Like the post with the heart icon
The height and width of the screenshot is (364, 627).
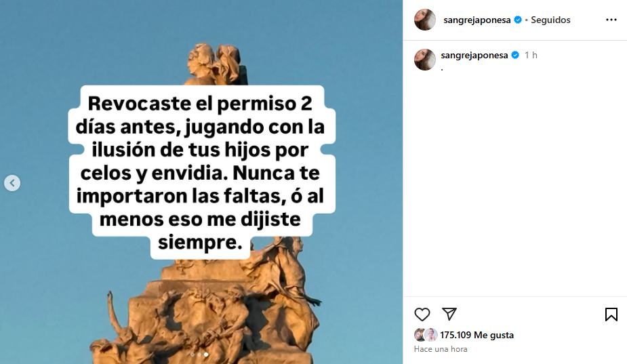click(x=422, y=315)
